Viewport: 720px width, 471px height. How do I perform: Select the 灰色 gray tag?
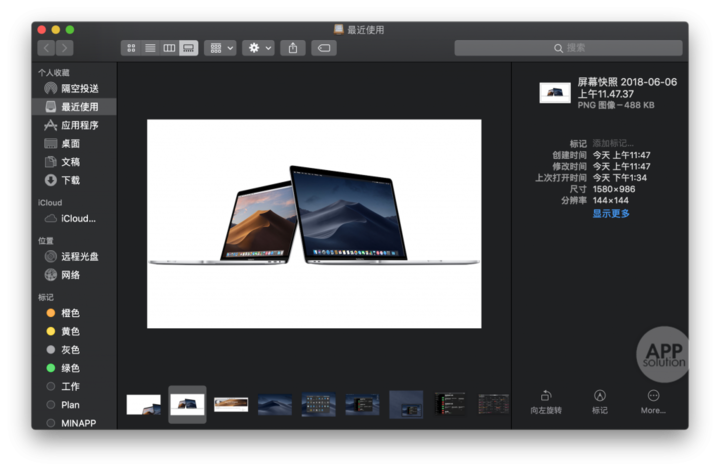pyautogui.click(x=74, y=349)
